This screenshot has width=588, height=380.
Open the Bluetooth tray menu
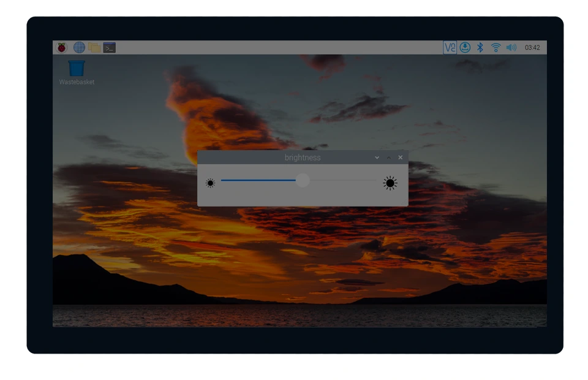point(481,47)
